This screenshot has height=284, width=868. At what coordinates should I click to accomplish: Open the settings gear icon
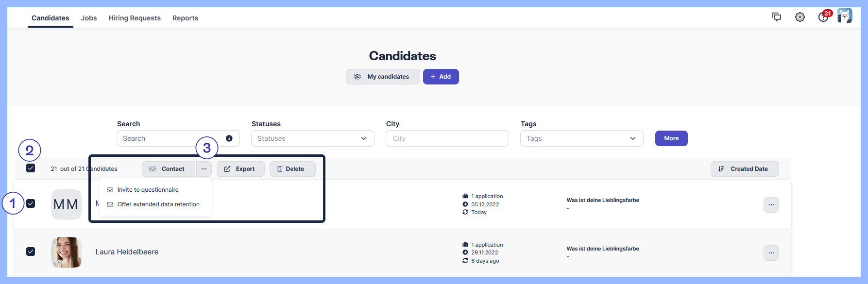click(800, 17)
